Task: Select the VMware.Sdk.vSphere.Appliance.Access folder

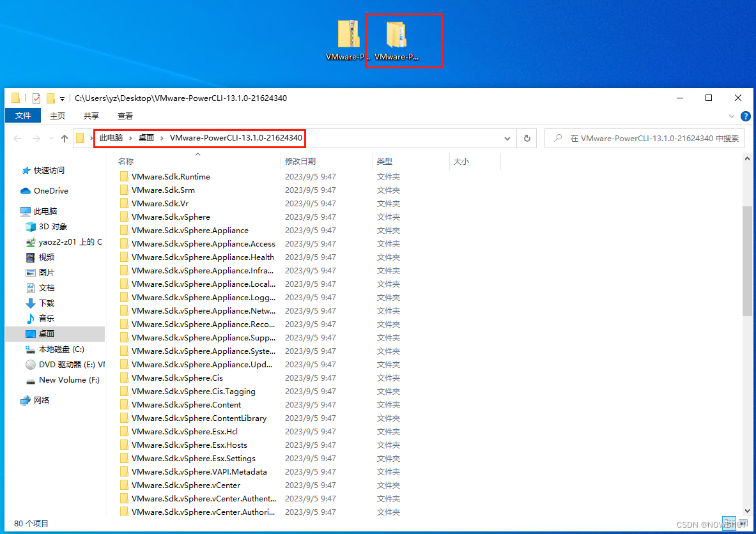Action: click(x=203, y=244)
